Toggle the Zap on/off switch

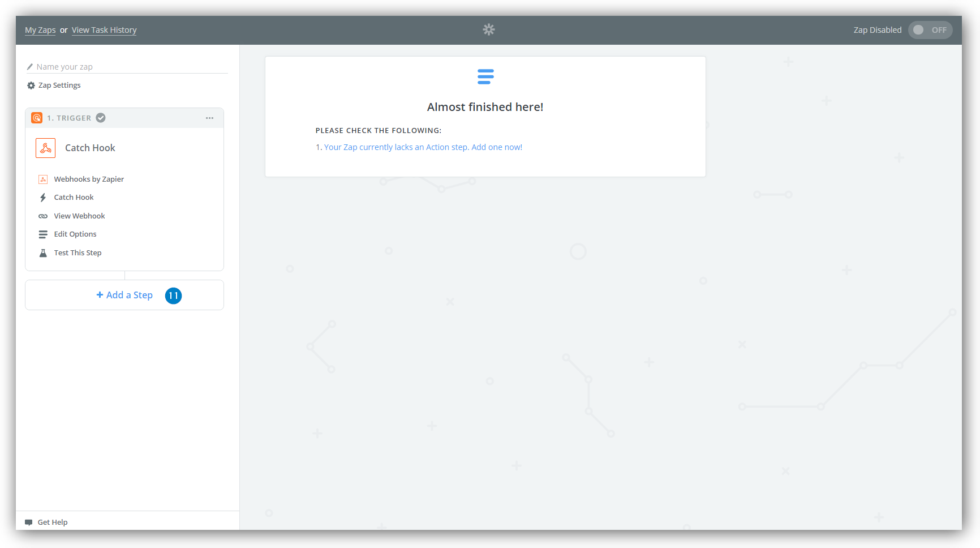(930, 30)
